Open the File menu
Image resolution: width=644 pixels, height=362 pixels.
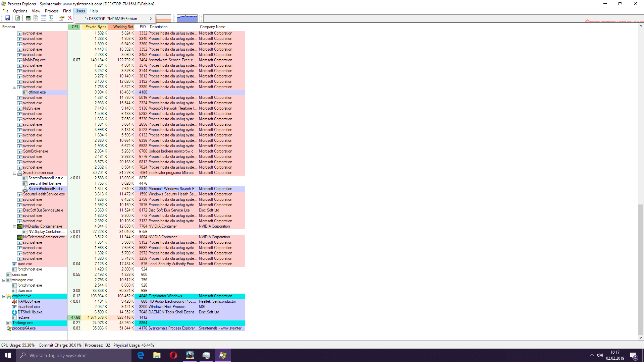tap(5, 11)
